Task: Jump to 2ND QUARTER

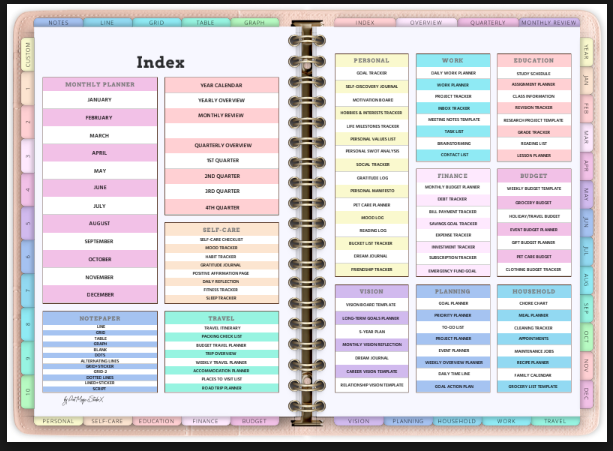Action: [222, 176]
